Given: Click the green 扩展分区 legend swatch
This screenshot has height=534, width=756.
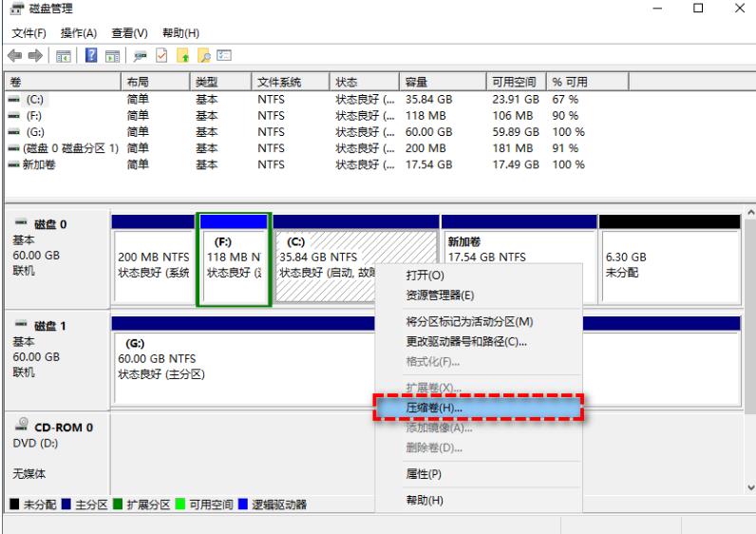Looking at the screenshot, I should point(118,505).
